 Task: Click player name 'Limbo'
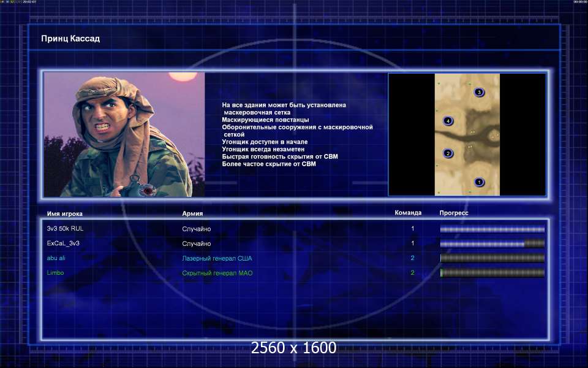click(55, 272)
